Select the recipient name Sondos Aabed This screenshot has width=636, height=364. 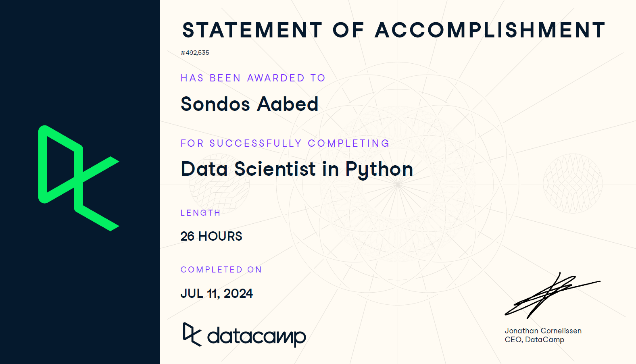(x=250, y=104)
